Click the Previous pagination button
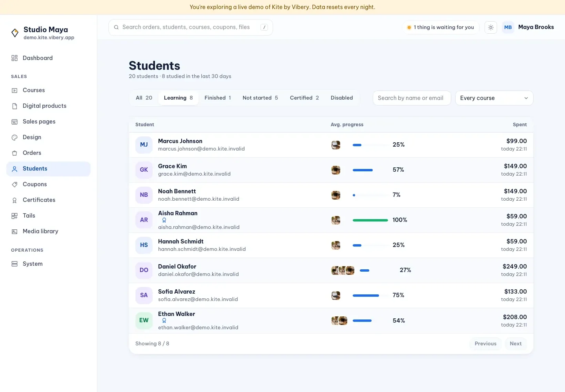This screenshot has width=565, height=392. tap(485, 344)
